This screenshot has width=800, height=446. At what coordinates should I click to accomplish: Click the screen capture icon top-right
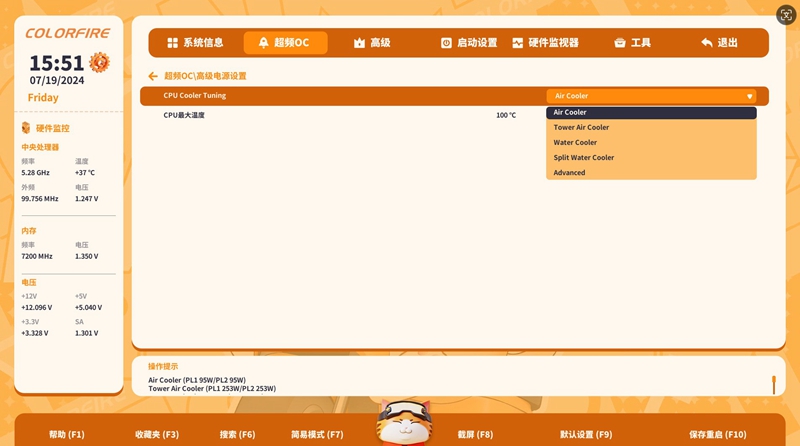pos(786,15)
